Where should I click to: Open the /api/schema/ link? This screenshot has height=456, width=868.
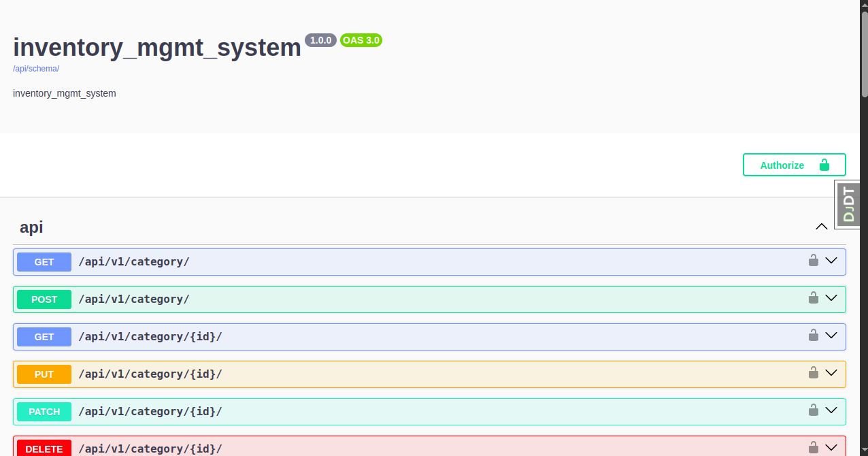click(x=35, y=68)
